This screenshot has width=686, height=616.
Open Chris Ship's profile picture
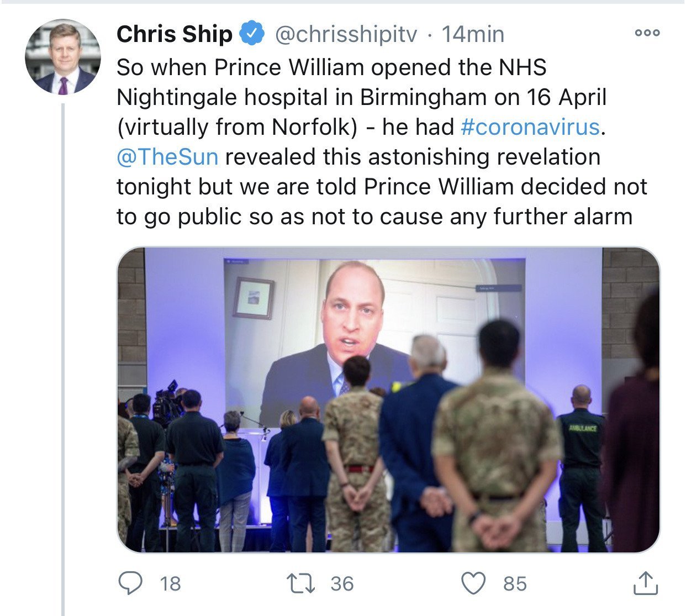coord(63,56)
